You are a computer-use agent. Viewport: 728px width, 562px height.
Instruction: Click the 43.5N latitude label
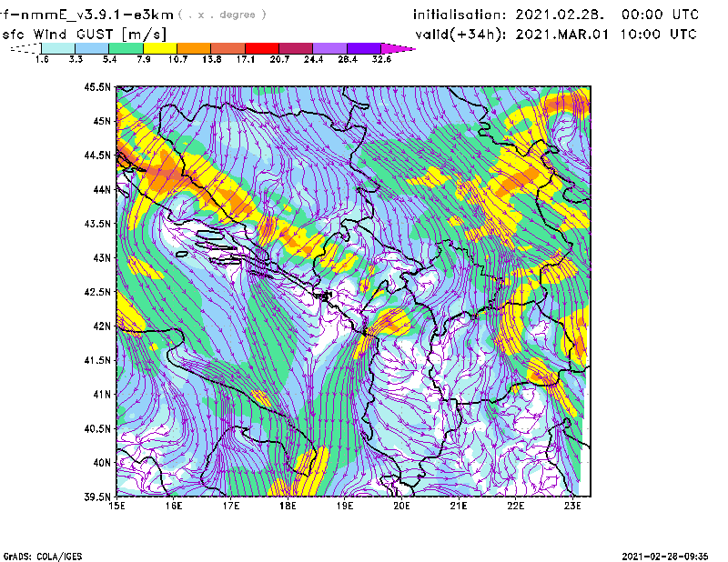pyautogui.click(x=97, y=224)
